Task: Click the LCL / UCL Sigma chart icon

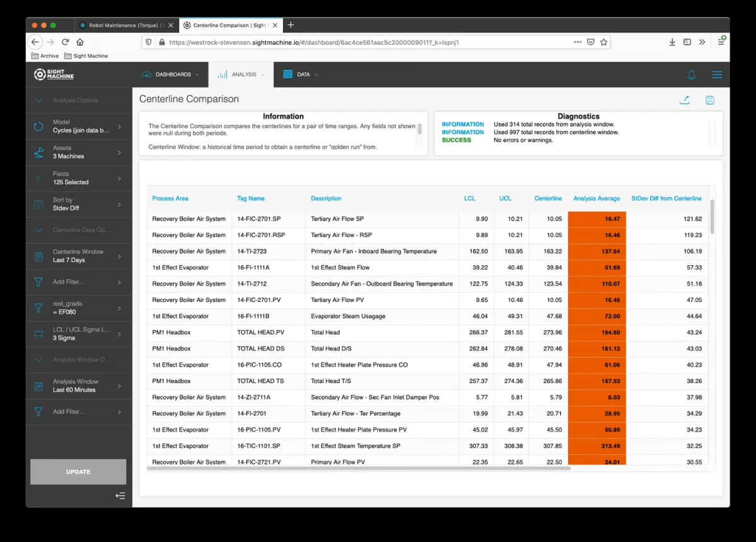Action: pyautogui.click(x=38, y=333)
